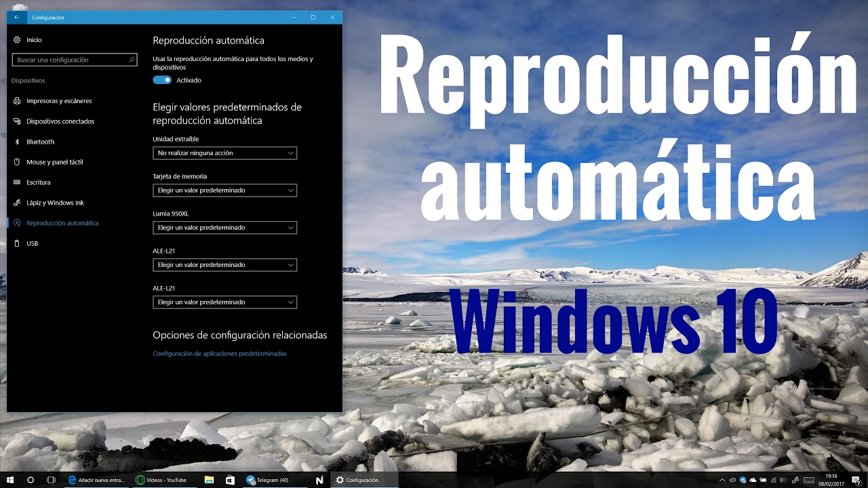Open the USB settings section
This screenshot has width=868, height=488.
point(32,243)
